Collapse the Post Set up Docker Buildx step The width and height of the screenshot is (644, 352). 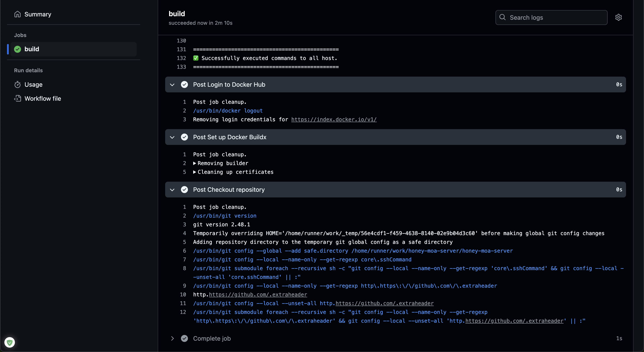pyautogui.click(x=172, y=137)
